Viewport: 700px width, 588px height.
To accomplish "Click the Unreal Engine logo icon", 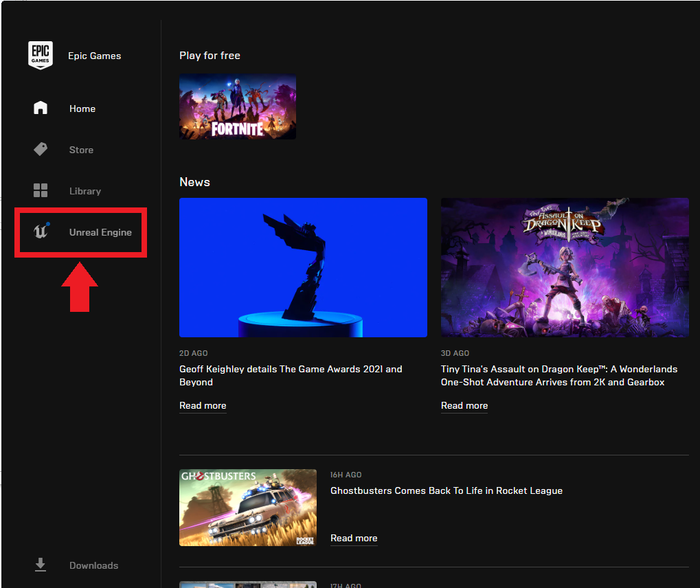I will [x=41, y=231].
